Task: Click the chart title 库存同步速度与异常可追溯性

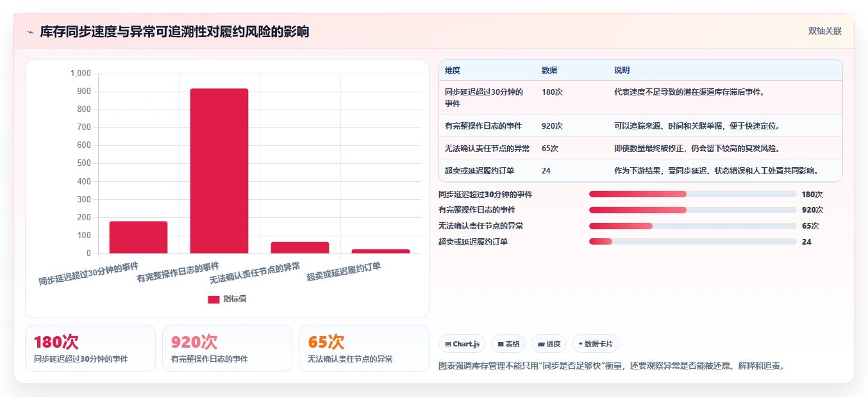Action: click(174, 31)
